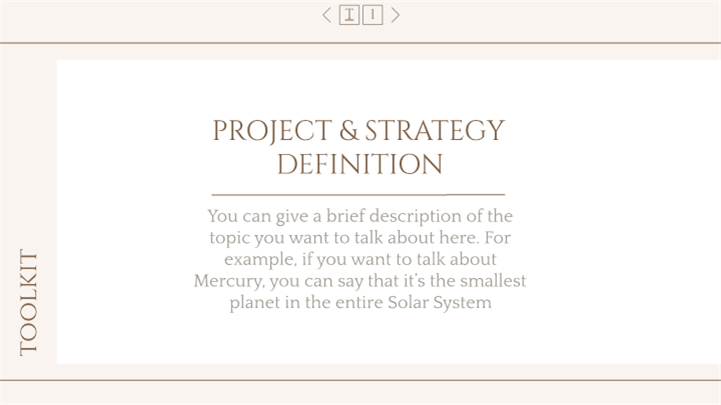The height and width of the screenshot is (405, 721).
Task: Advance to next slide with right chevron
Action: point(395,15)
